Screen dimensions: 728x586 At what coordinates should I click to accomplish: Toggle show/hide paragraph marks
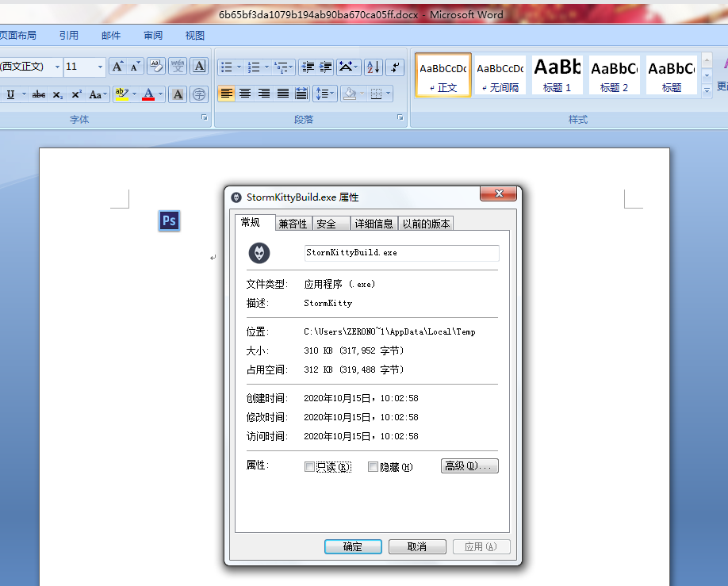tap(395, 67)
